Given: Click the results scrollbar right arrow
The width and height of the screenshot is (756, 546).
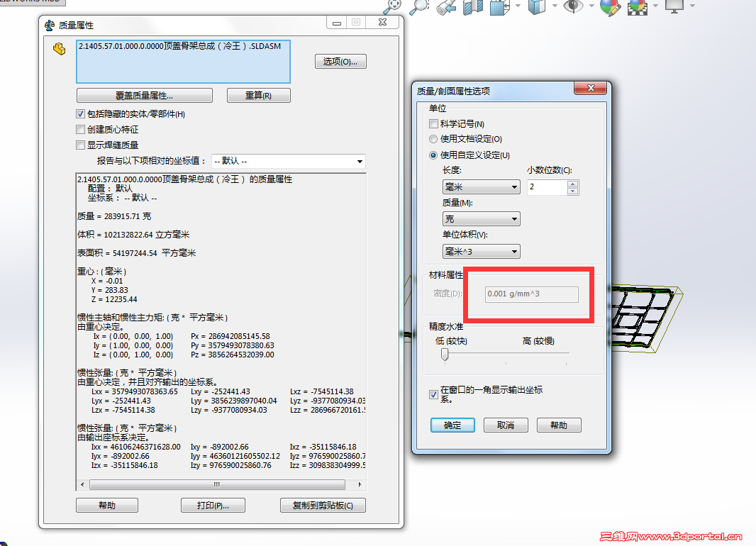Looking at the screenshot, I should pyautogui.click(x=360, y=484).
